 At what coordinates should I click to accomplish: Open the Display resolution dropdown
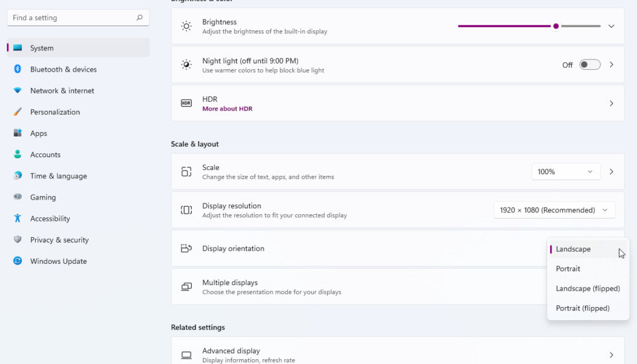(x=554, y=210)
